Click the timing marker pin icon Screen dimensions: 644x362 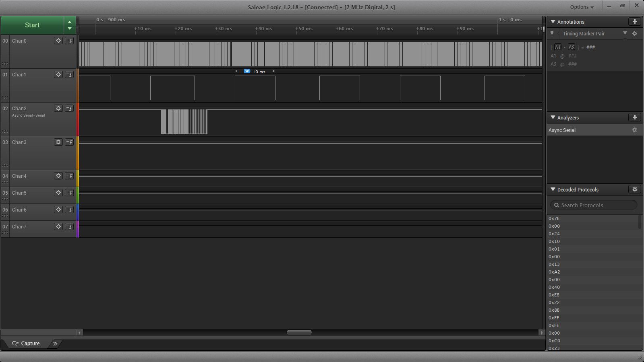[x=552, y=33]
